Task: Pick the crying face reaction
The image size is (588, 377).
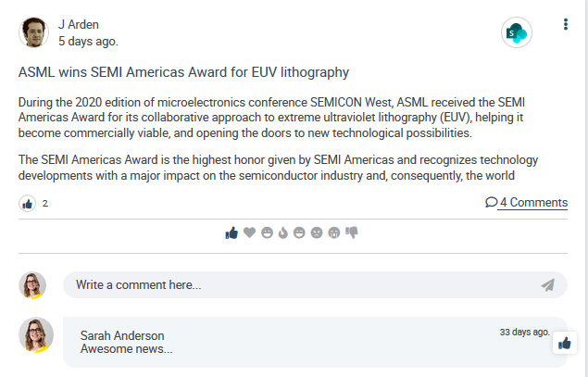Action: pos(334,232)
